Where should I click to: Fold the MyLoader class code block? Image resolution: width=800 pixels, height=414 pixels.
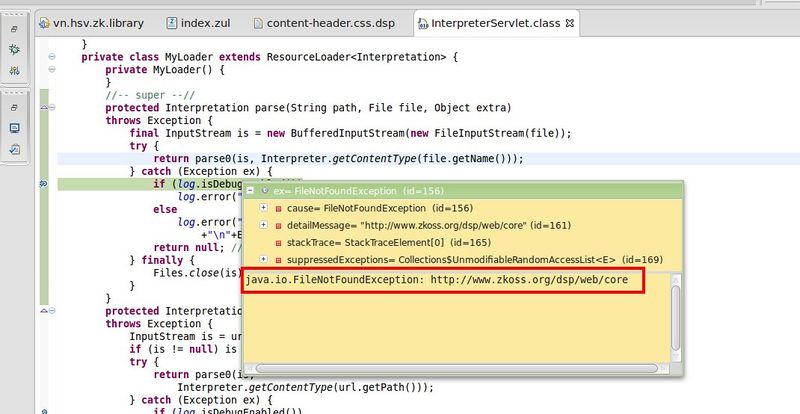52,57
